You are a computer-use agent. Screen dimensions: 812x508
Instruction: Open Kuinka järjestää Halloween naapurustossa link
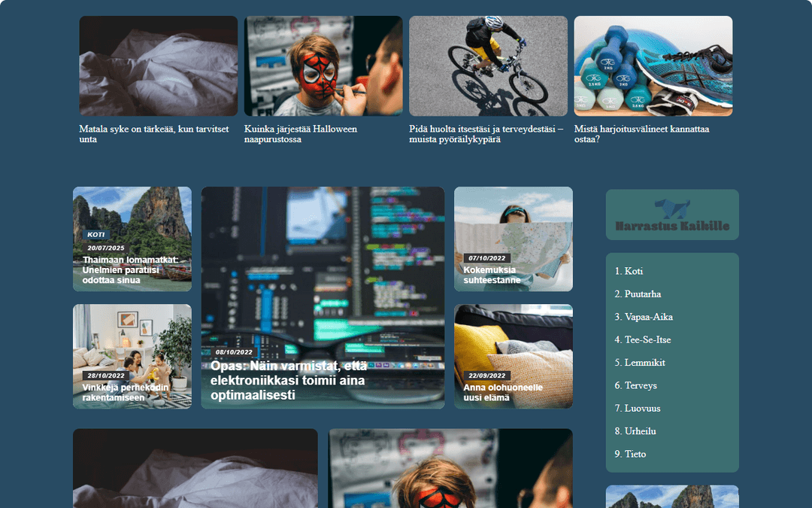pyautogui.click(x=300, y=134)
